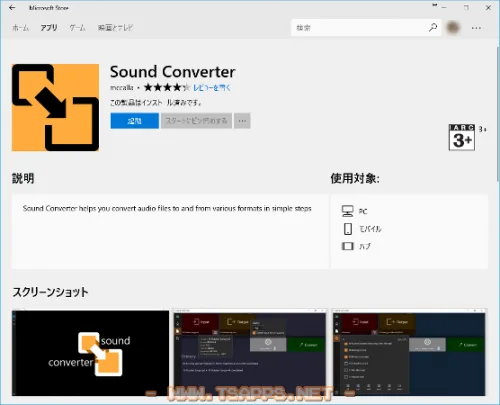Switch to the ゲーム tab

[77, 28]
